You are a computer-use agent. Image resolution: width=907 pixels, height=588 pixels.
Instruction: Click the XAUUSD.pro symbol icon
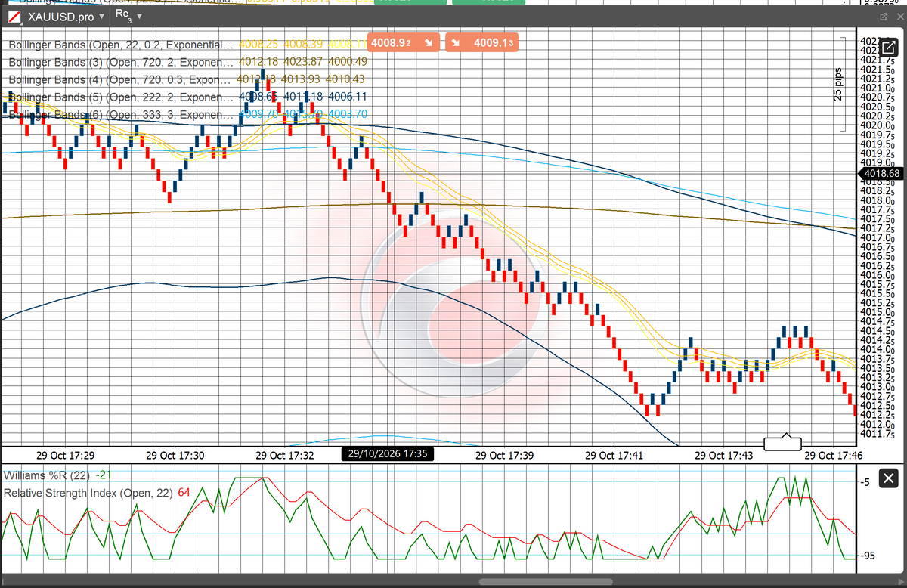(13, 16)
